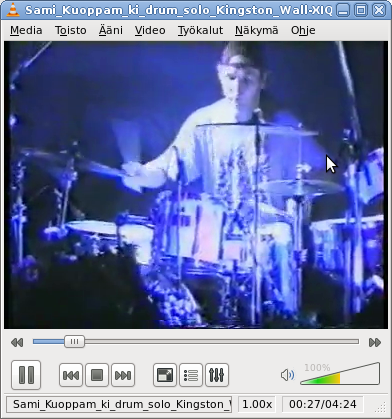The width and height of the screenshot is (392, 419).
Task: Open the Näkymä menu
Action: (257, 30)
